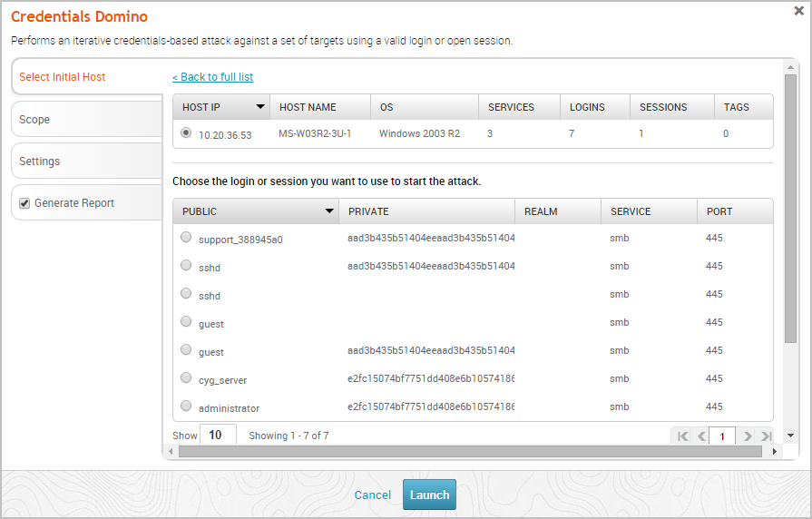
Task: Select the administrator login radio button
Action: 186,406
